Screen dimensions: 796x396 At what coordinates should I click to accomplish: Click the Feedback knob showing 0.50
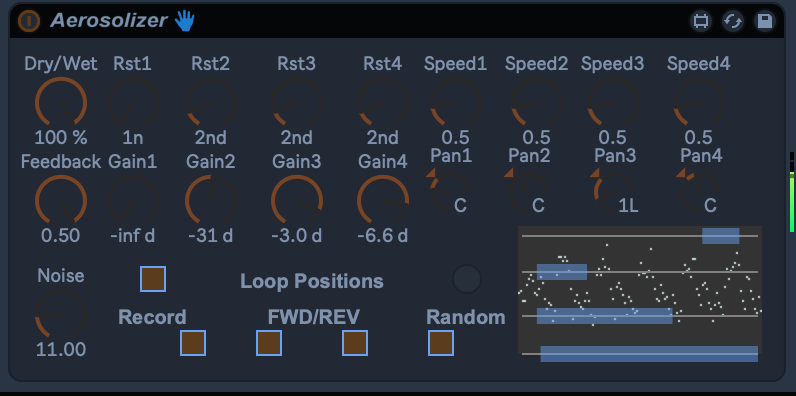coord(61,201)
